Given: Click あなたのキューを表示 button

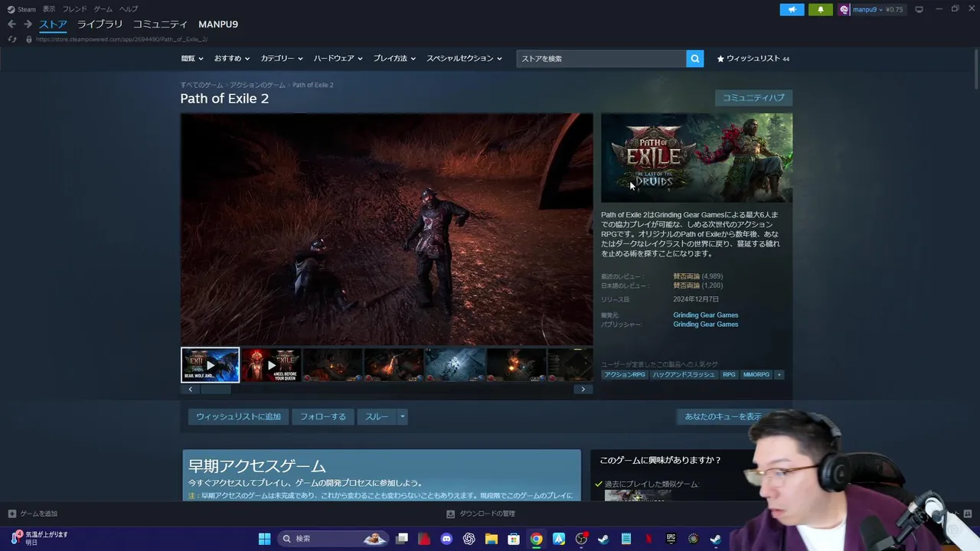Looking at the screenshot, I should pos(724,416).
